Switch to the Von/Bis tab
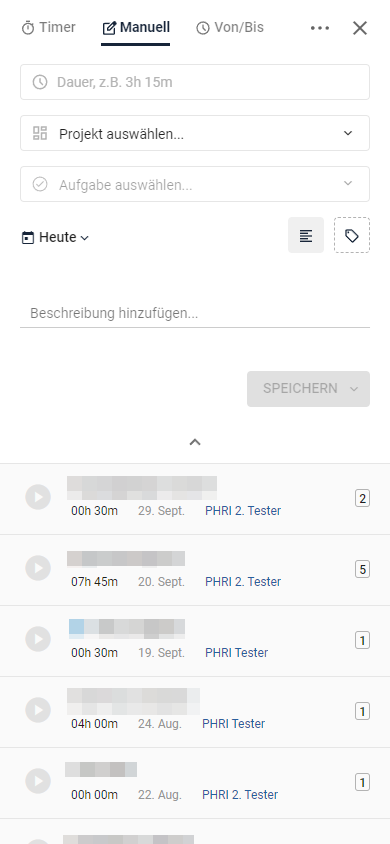Viewport: 390px width, 844px height. click(230, 27)
